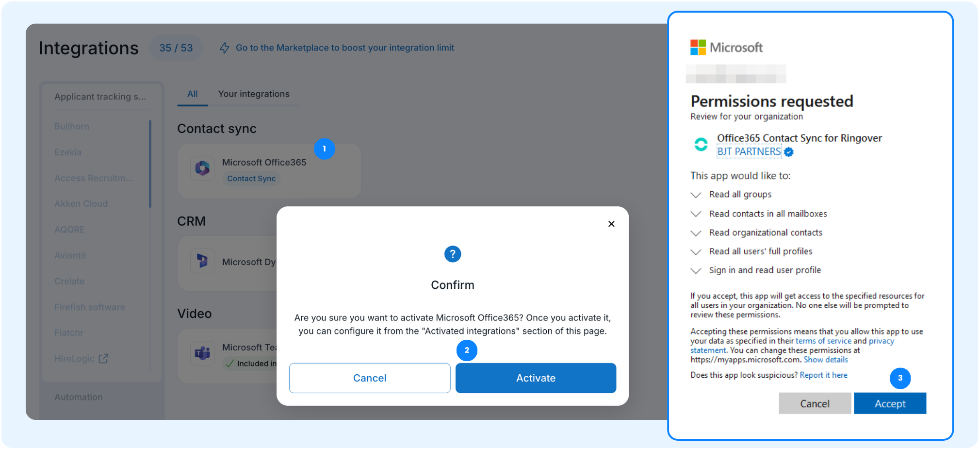Expand 'Read contacts in all mailboxes' permission
The height and width of the screenshot is (450, 980).
(x=696, y=214)
